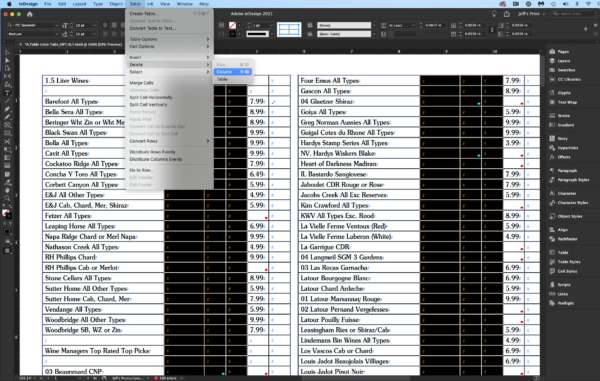
Task: Click the row height value field
Action: pyautogui.click(x=434, y=25)
